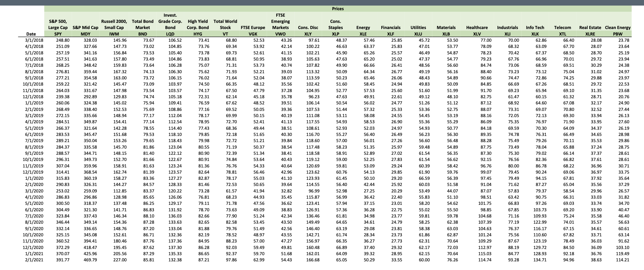Click the "Cons. Disc" column label
Image resolution: width=644 pixels, height=270 pixels.
[x=308, y=27]
